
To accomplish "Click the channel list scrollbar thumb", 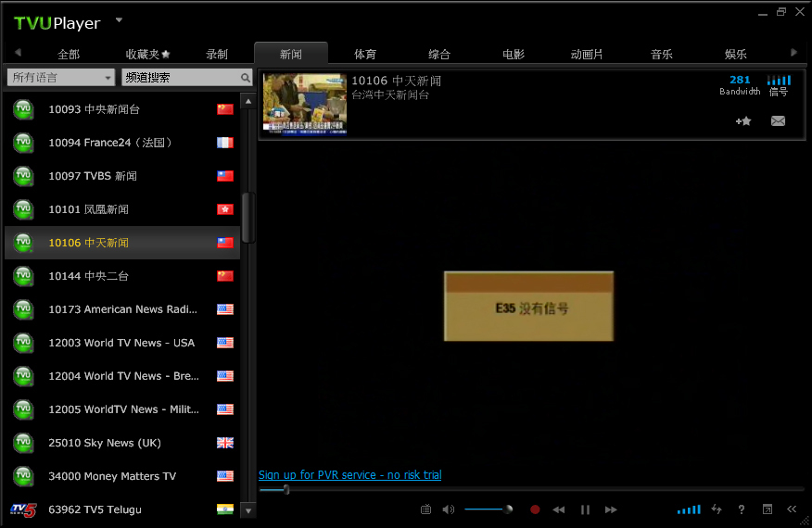I will [x=248, y=218].
